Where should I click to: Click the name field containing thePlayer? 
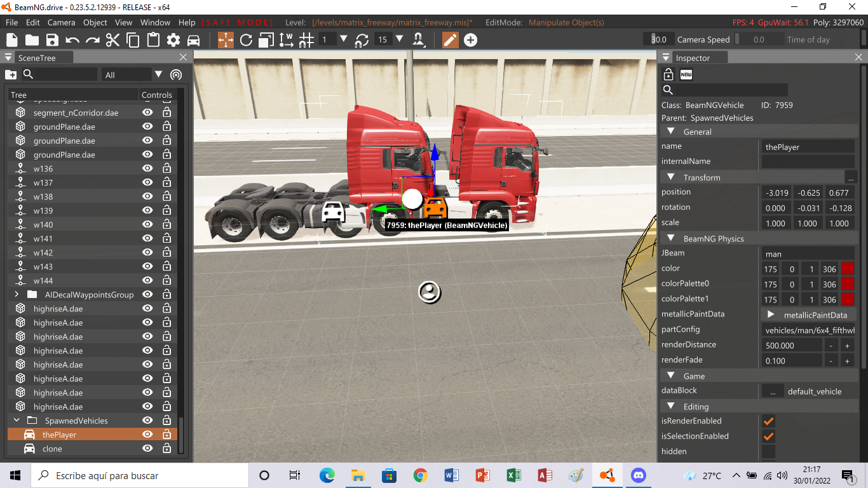click(808, 147)
